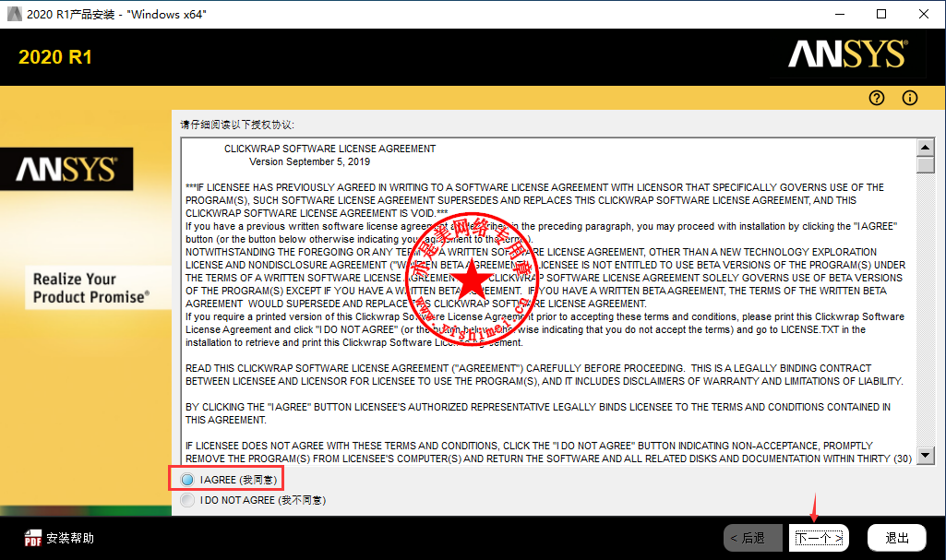The height and width of the screenshot is (560, 946).
Task: Click the 'CLICKWRAP SOFTWARE LICENSE AGREEMENT' heading text
Action: pos(330,149)
